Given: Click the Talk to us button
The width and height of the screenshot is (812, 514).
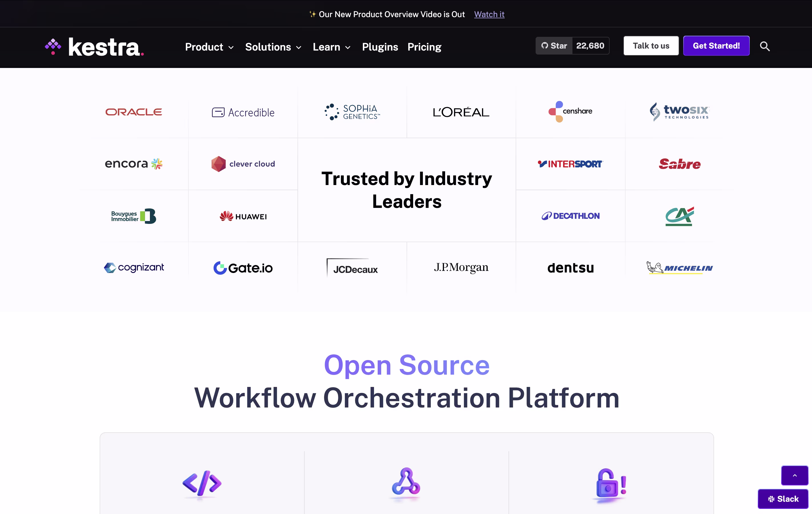Looking at the screenshot, I should [650, 45].
